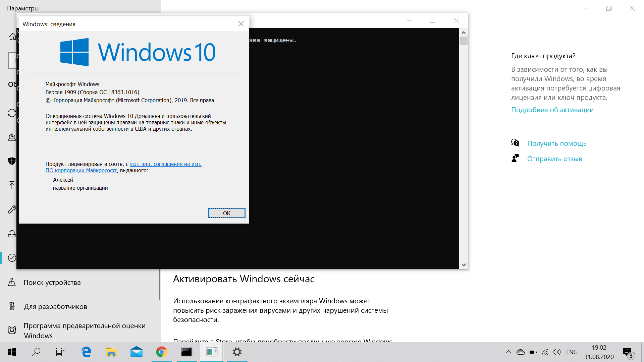This screenshot has width=644, height=362.
Task: Click the Версия 1909 build text
Action: click(92, 92)
